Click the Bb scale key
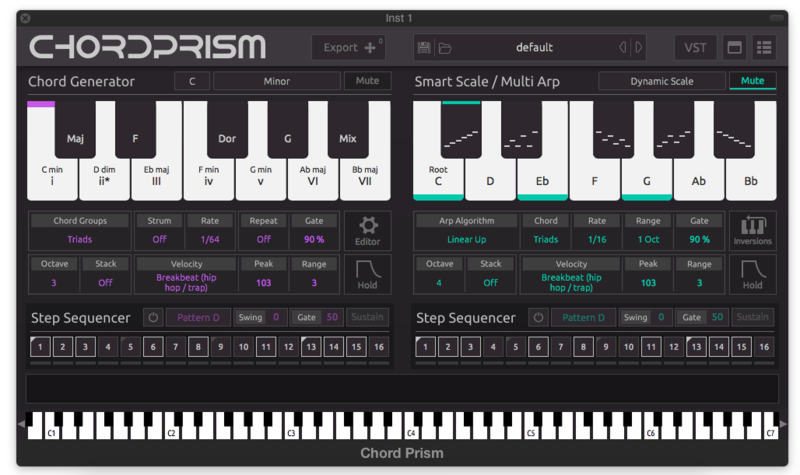This screenshot has width=800, height=475. (x=751, y=180)
